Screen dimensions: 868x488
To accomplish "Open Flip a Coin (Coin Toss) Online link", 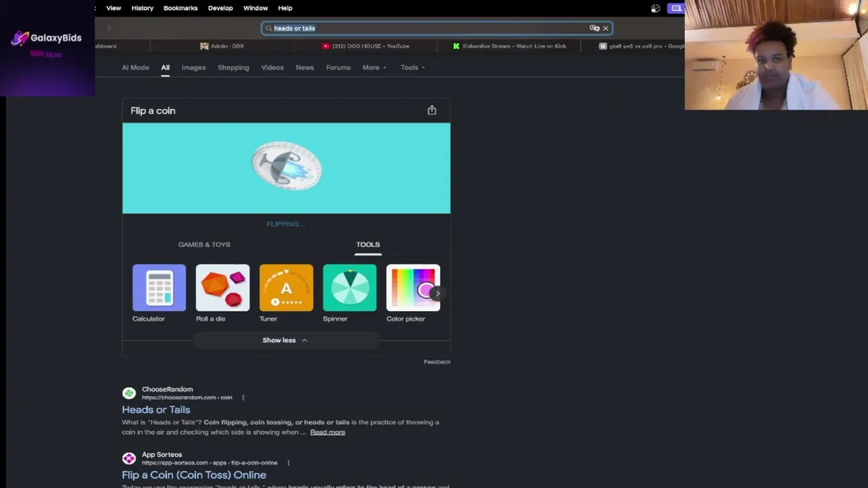I will [x=194, y=475].
